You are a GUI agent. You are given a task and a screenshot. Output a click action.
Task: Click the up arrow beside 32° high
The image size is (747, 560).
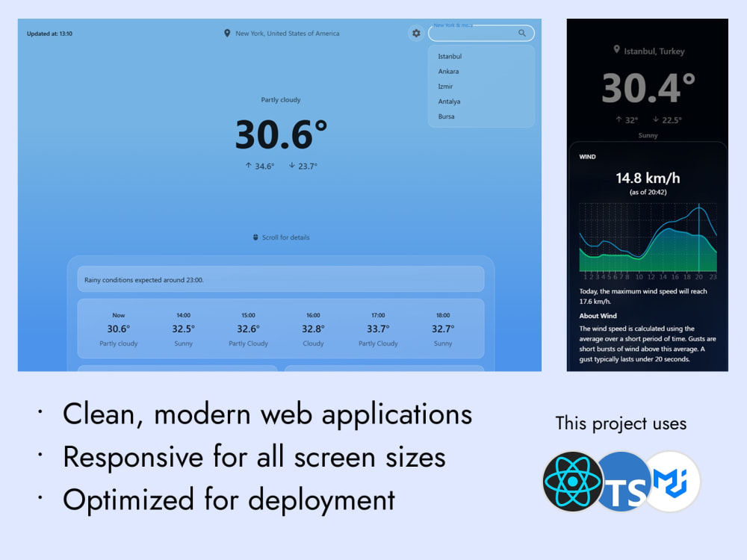coord(619,119)
